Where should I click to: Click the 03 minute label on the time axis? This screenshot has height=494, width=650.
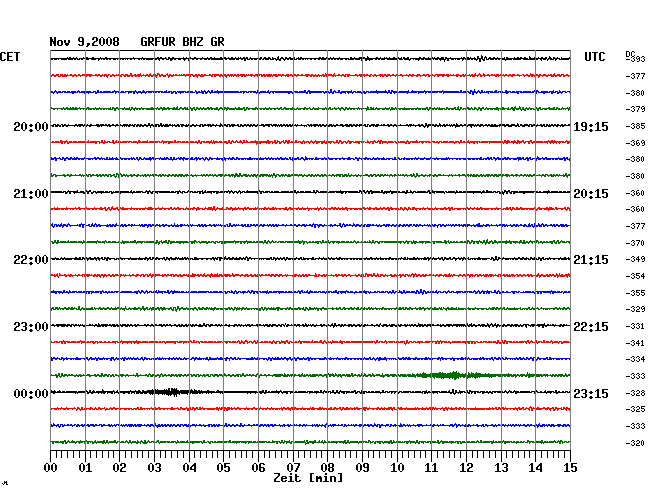[154, 467]
